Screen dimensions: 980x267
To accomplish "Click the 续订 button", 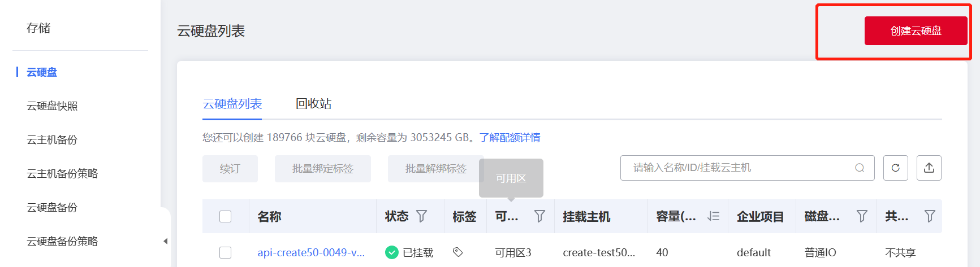I will pos(230,169).
